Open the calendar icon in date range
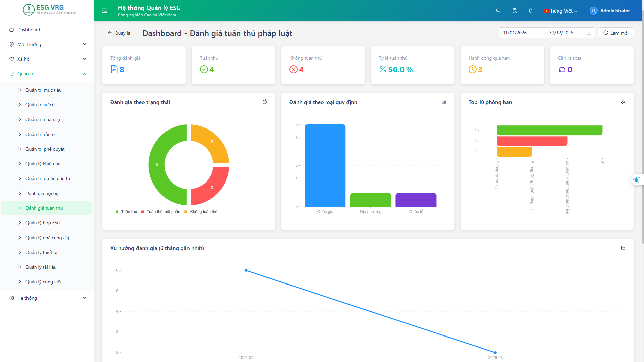644x362 pixels. coord(589,33)
